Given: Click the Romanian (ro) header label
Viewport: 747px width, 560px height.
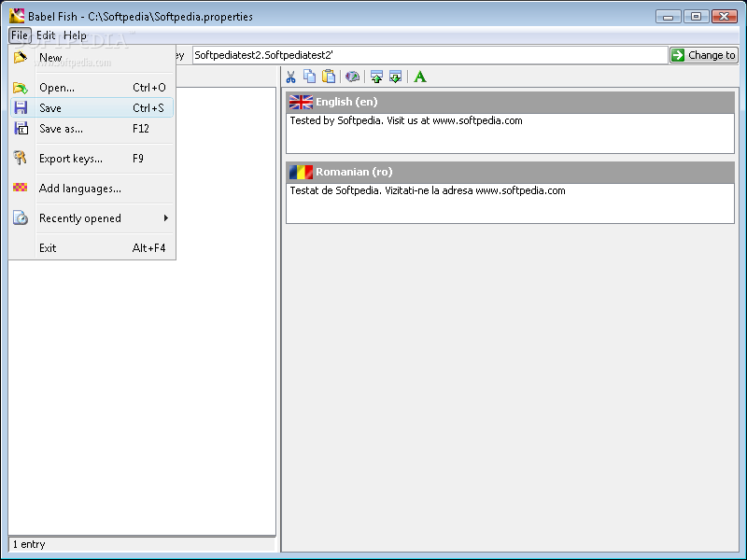Looking at the screenshot, I should coord(354,172).
